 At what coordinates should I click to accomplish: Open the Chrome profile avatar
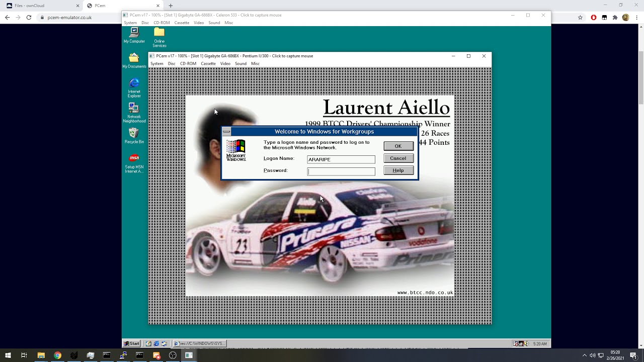click(625, 17)
